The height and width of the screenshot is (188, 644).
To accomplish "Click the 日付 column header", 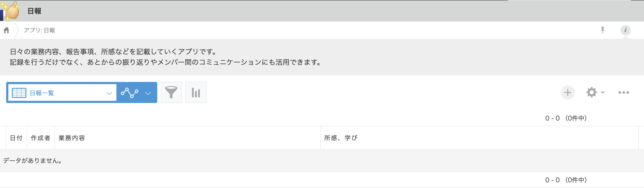I will point(16,138).
